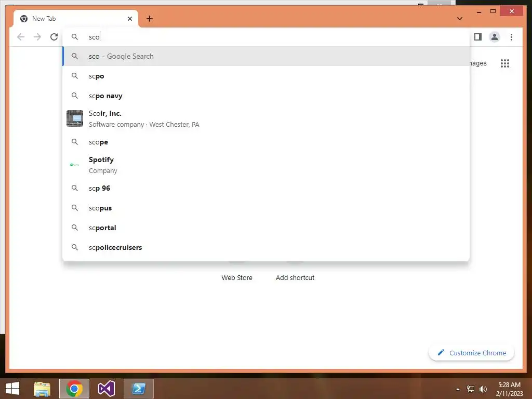Show hidden system tray icons
The width and height of the screenshot is (532, 399).
pyautogui.click(x=458, y=389)
